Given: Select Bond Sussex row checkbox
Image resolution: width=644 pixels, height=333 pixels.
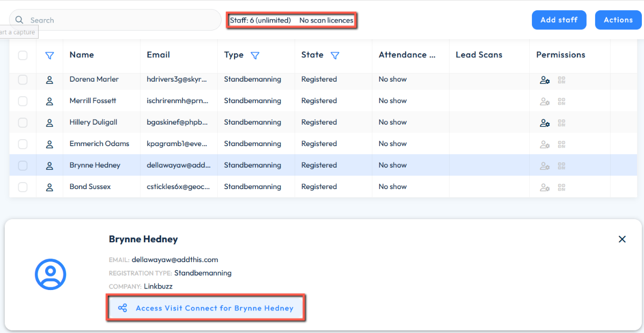Looking at the screenshot, I should [x=23, y=187].
